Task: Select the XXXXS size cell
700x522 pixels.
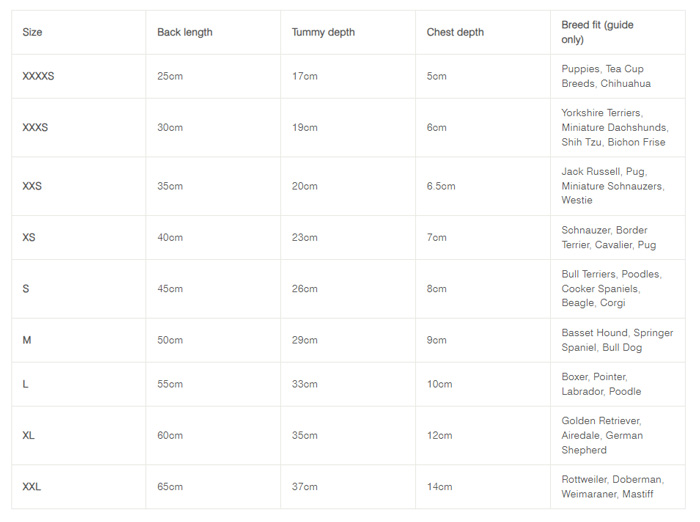Action: [x=38, y=76]
